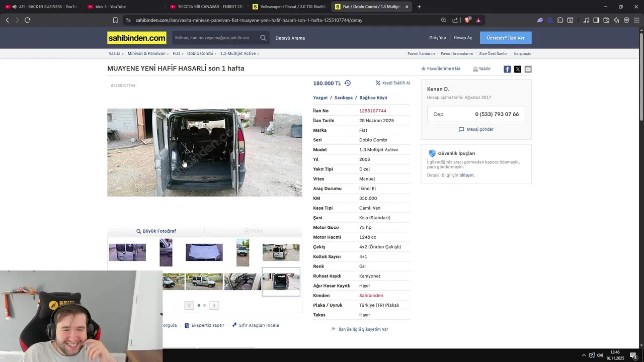The width and height of the screenshot is (644, 362).
Task: Open white hood photo thumbnail
Action: (204, 252)
